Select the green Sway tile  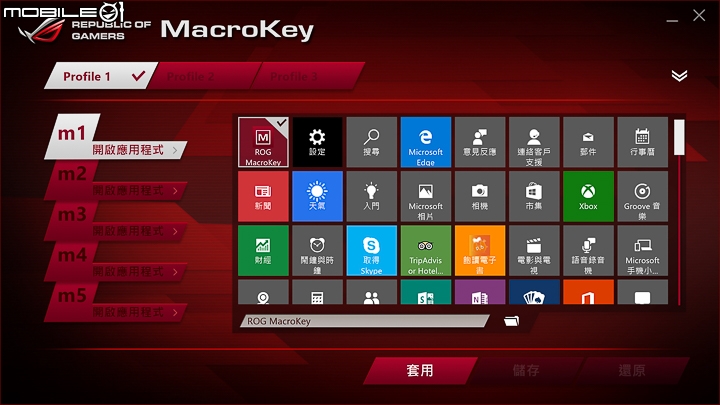coord(426,292)
